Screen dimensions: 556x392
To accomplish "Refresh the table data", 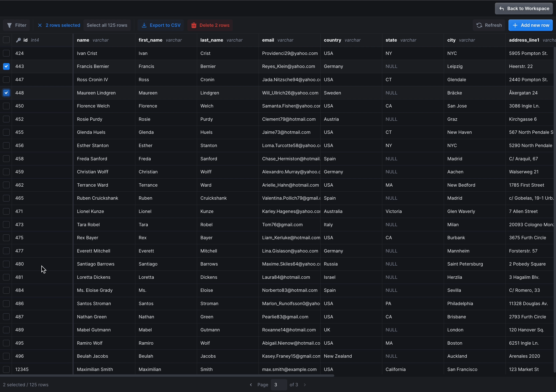I will (489, 25).
